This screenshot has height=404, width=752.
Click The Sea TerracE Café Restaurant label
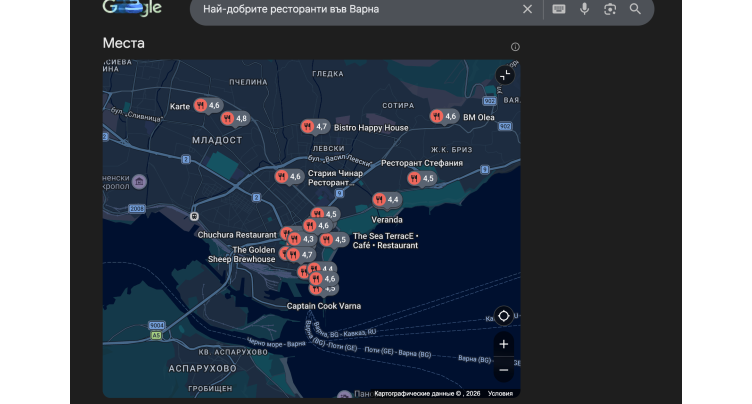(x=386, y=241)
